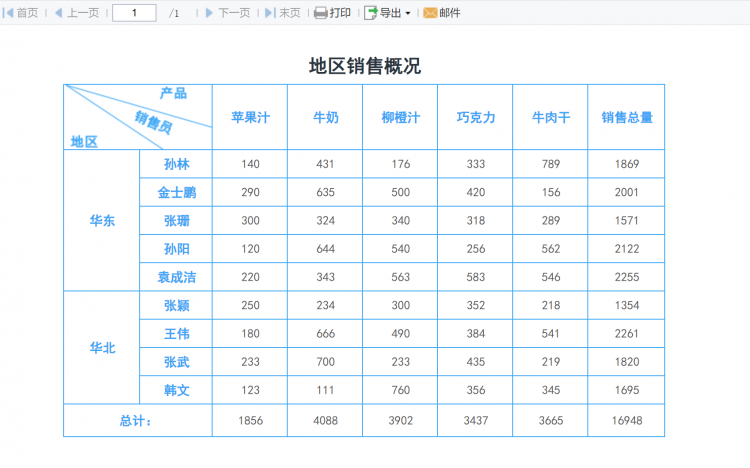Click total 1856 for 苹果汁
The width and height of the screenshot is (750, 468).
pos(250,421)
